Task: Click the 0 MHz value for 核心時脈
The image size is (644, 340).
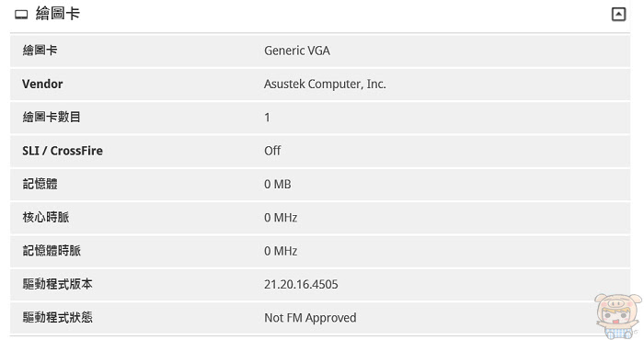Action: (x=281, y=218)
